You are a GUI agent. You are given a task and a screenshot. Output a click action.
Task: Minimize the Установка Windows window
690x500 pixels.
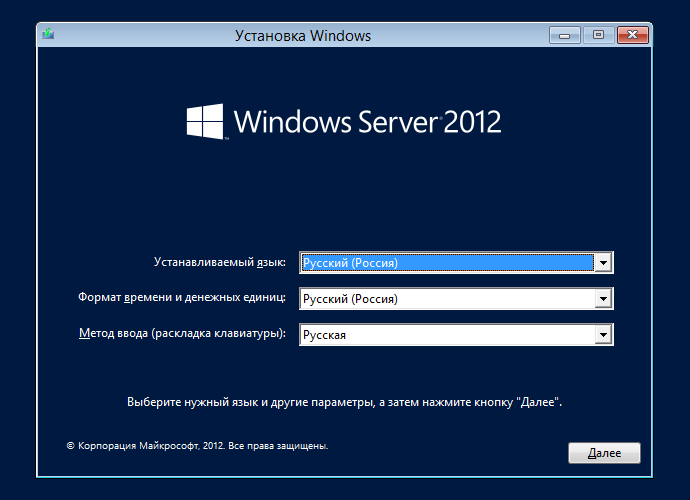[565, 35]
